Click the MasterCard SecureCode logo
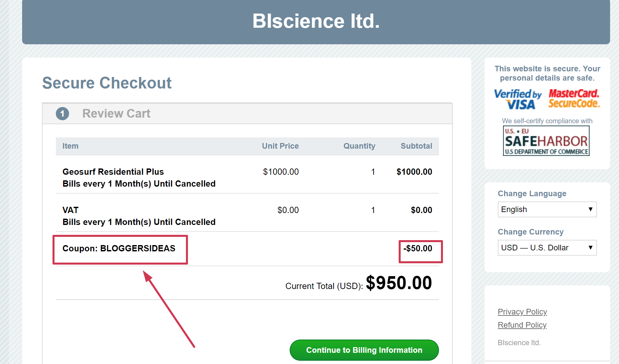The height and width of the screenshot is (364, 619). coord(574,98)
